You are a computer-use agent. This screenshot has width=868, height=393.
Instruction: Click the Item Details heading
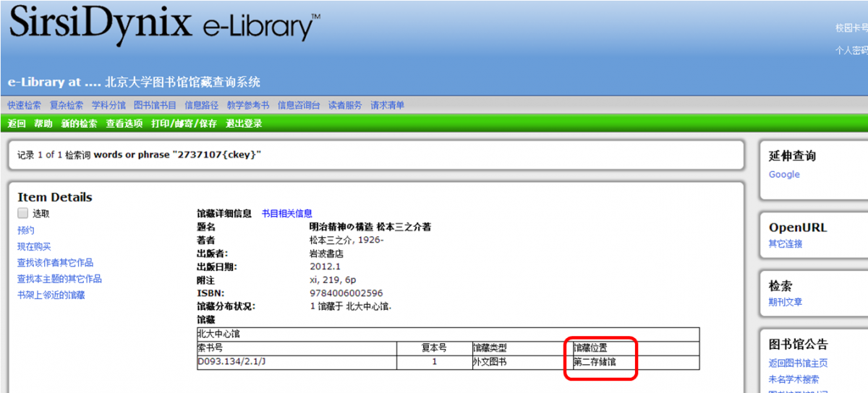tap(55, 197)
